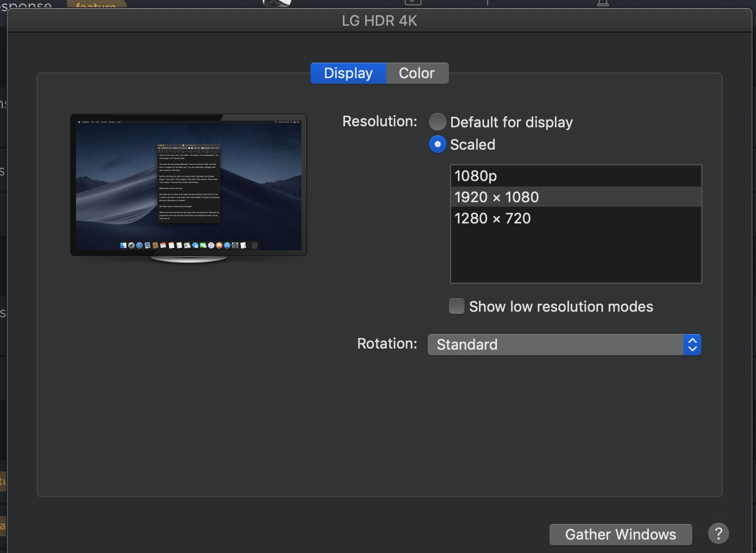Pick the 1920 × 1080 resolution row
Image resolution: width=756 pixels, height=553 pixels.
pos(576,197)
